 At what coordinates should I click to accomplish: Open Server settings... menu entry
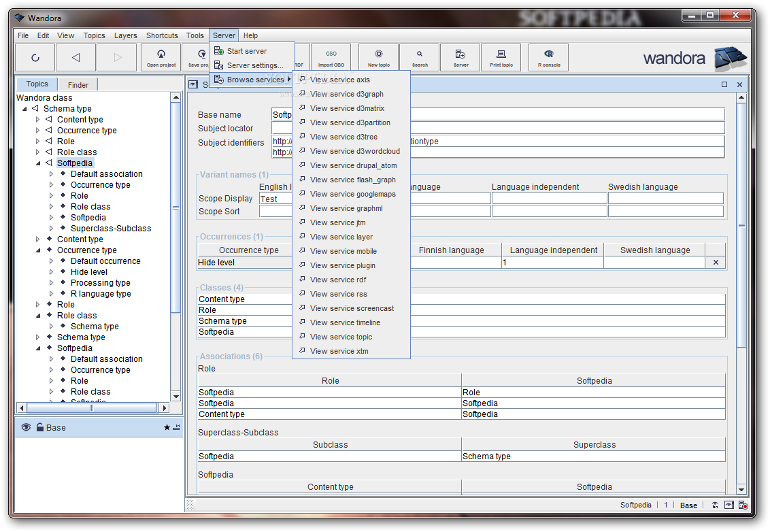tap(252, 65)
